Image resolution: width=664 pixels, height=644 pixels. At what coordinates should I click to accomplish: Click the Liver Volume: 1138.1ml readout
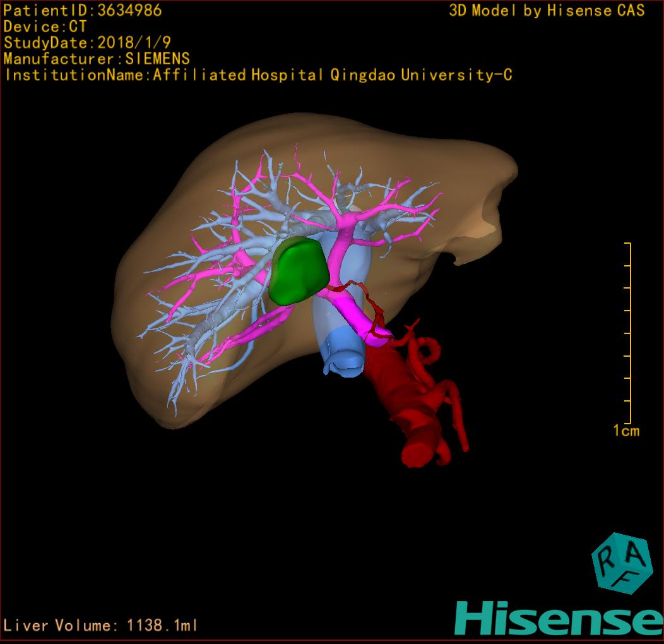[x=101, y=626]
